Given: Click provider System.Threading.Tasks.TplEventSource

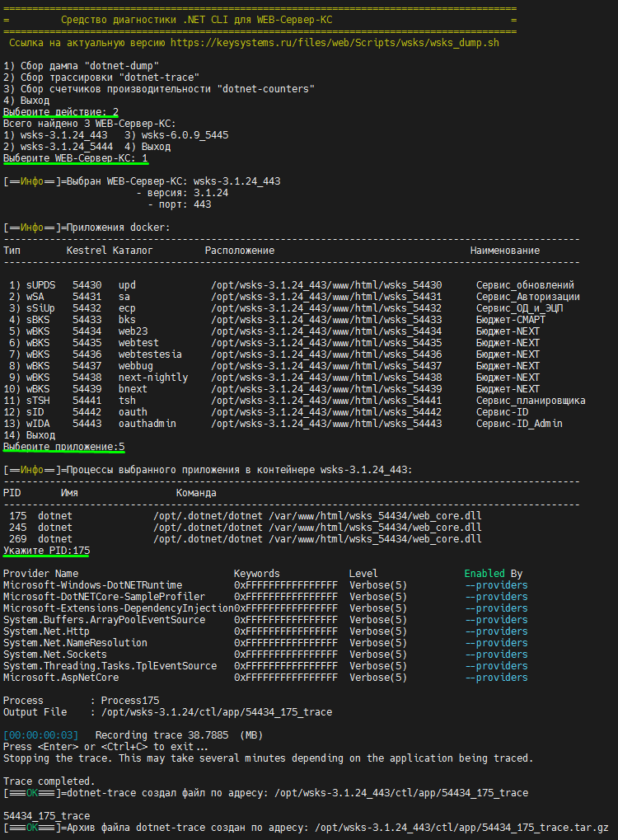Looking at the screenshot, I should [x=110, y=666].
